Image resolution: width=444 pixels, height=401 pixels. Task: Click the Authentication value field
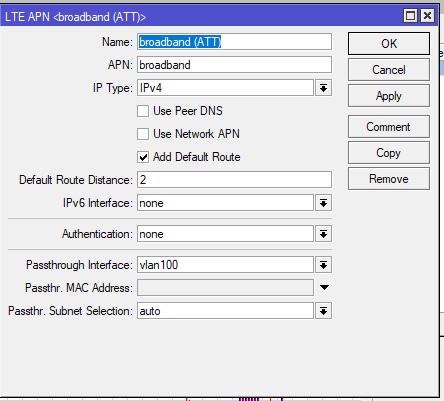(225, 234)
